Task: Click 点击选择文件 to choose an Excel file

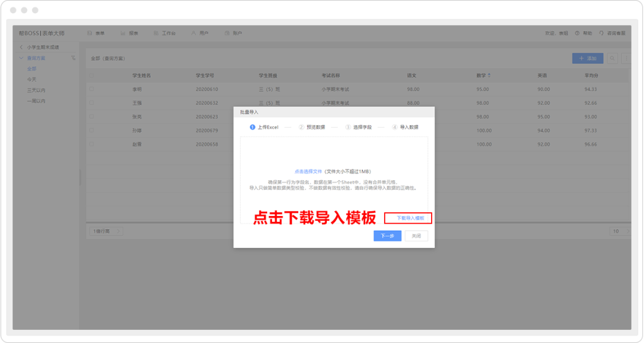Action: click(308, 171)
